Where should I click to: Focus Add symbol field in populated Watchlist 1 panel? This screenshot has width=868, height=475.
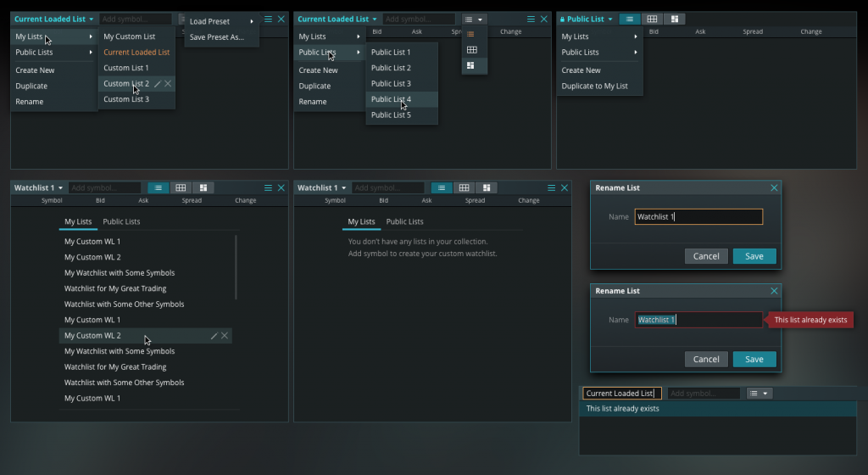tap(104, 187)
